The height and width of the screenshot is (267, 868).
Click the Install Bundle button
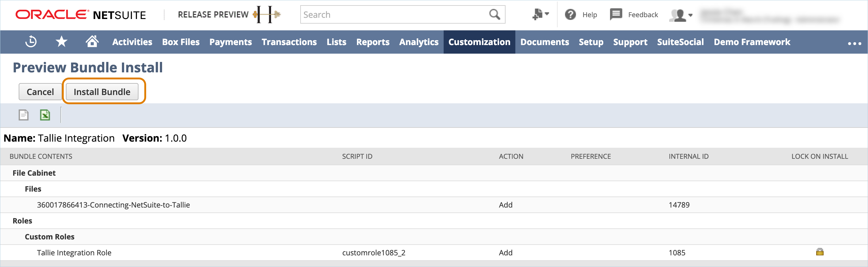tap(102, 92)
